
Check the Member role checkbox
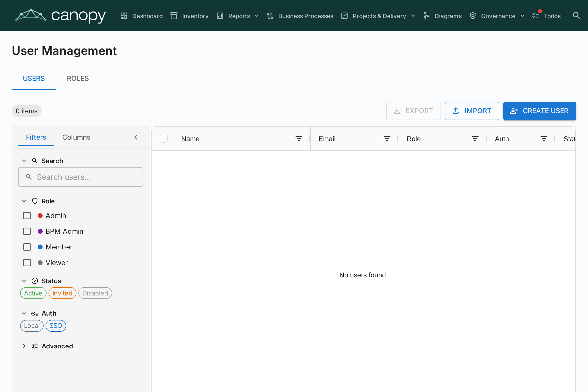pyautogui.click(x=27, y=247)
